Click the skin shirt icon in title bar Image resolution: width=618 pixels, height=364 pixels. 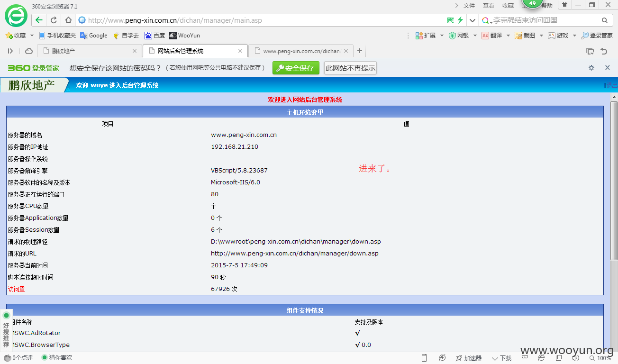564,5
